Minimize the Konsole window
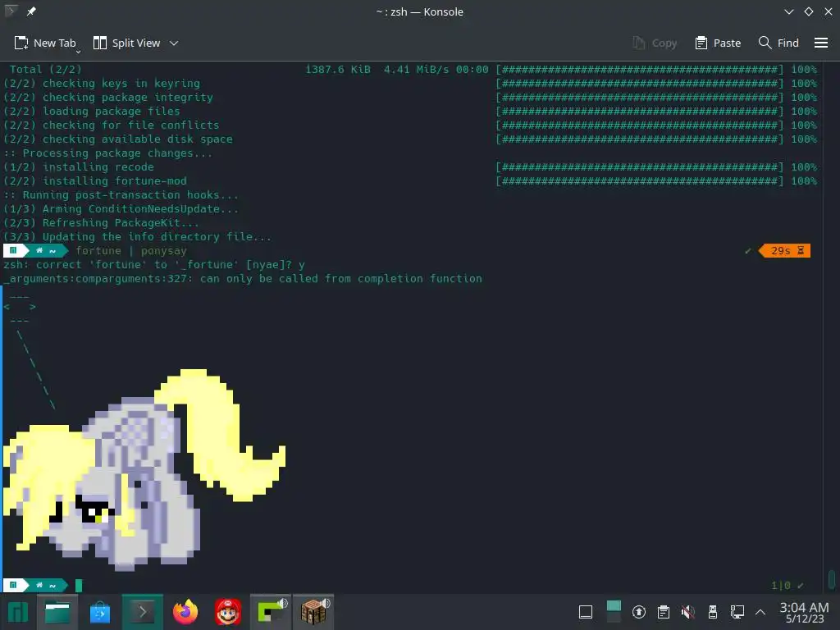 click(x=788, y=11)
